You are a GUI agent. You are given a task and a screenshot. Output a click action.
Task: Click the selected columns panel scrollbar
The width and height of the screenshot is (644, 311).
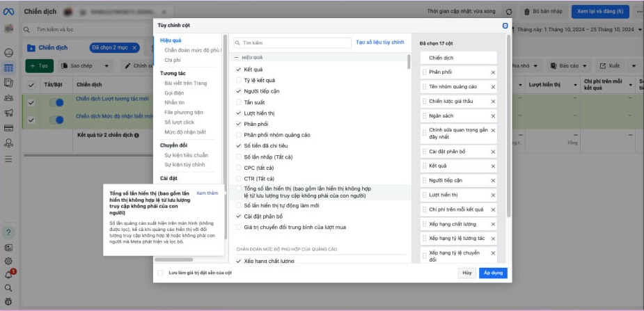point(509,125)
